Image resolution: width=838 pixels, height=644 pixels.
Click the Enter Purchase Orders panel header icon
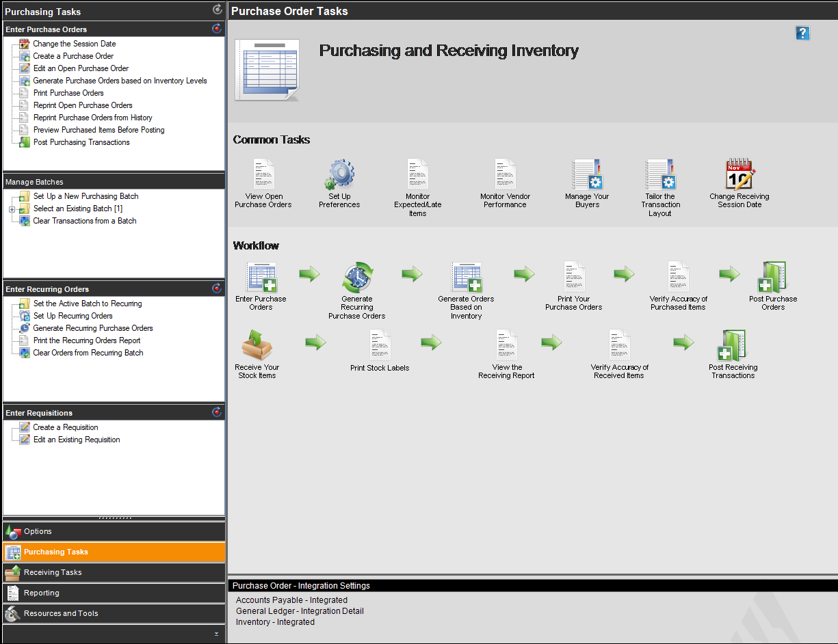[217, 29]
